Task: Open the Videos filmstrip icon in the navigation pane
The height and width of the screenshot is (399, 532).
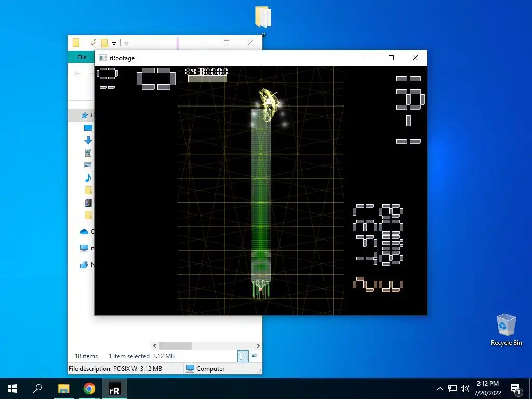Action: 88,203
